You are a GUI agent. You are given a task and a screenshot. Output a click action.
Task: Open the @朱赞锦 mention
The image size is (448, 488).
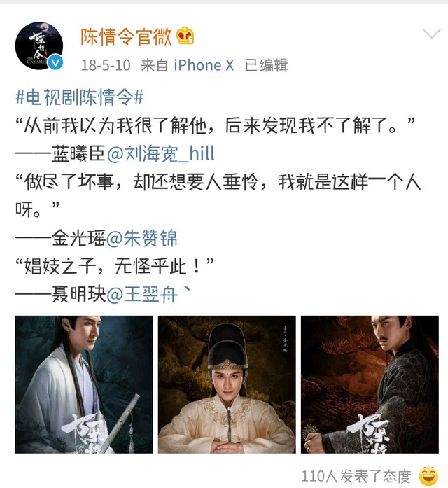[x=142, y=238]
